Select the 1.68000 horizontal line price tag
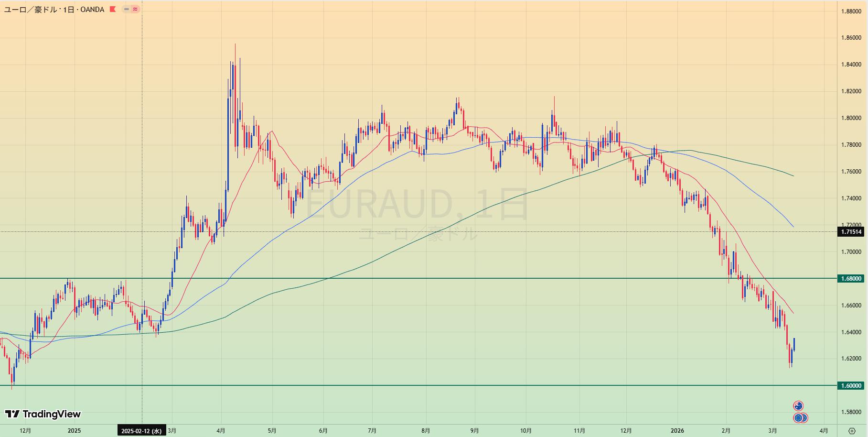Viewport: 868px width, 437px height. (x=851, y=278)
